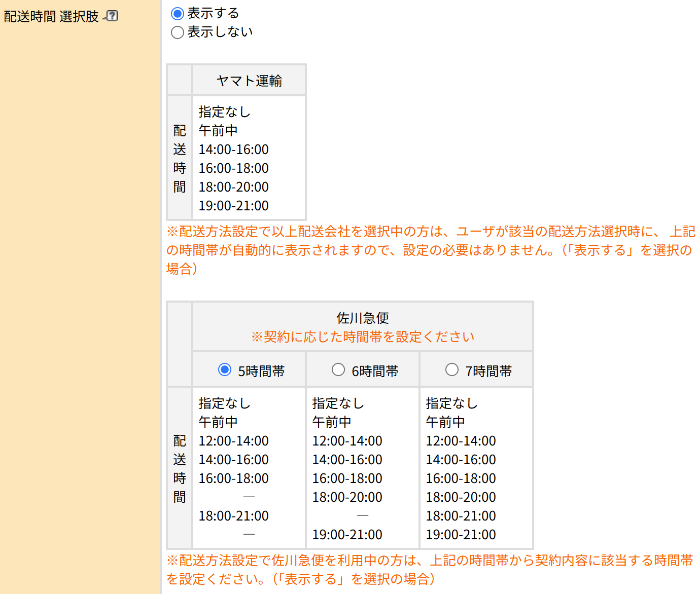Select 指定なし in the ヤマト運輸 column
Viewport: 700px width, 594px height.
[225, 112]
